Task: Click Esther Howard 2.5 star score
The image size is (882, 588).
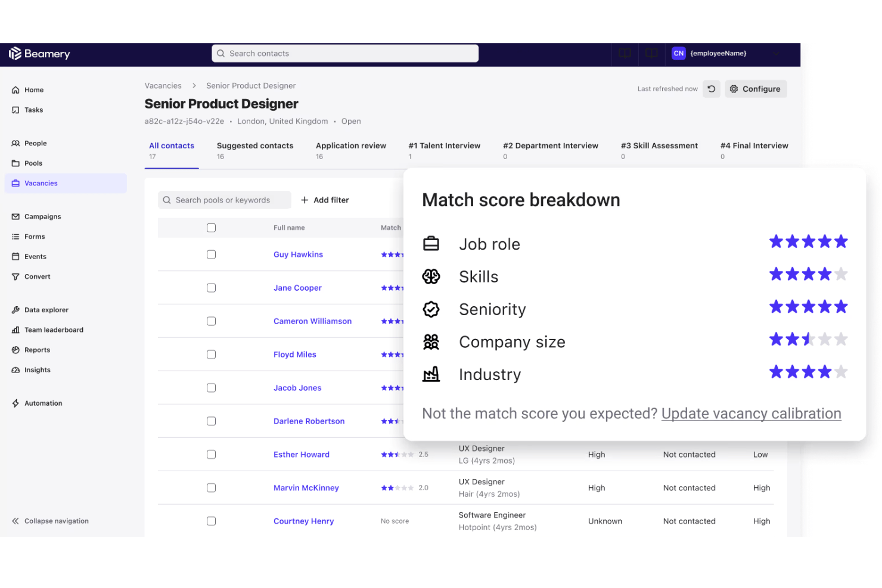Action: tap(405, 455)
